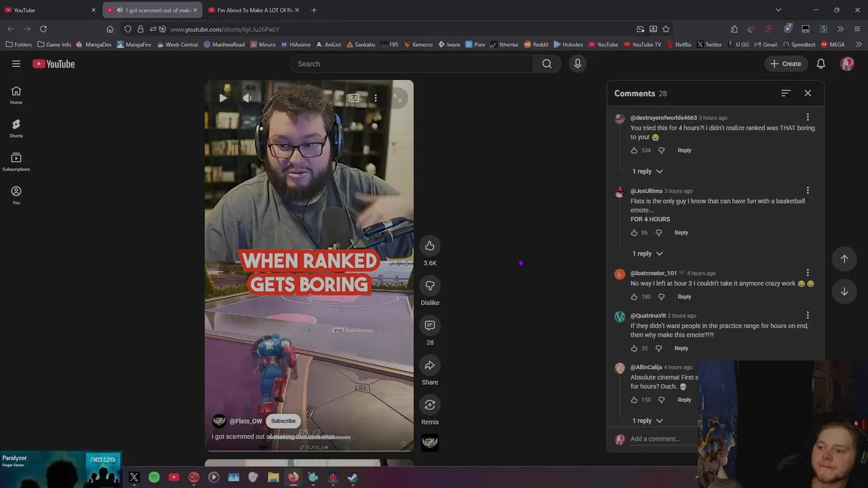Viewport: 868px width, 488px height.
Task: Dislike @AllinCalija's comment
Action: coord(661,400)
